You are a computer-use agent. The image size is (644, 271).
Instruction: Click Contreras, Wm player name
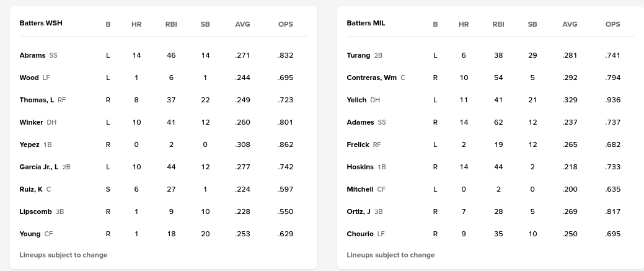click(x=371, y=78)
